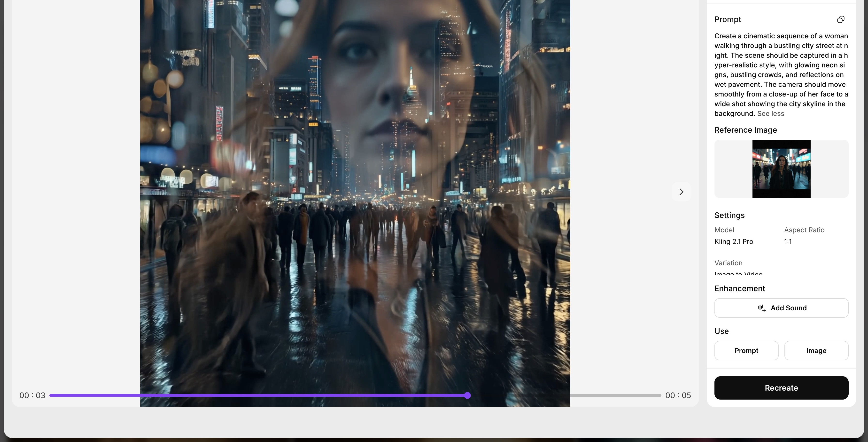868x442 pixels.
Task: Click the Aspect Ratio label
Action: click(x=804, y=230)
